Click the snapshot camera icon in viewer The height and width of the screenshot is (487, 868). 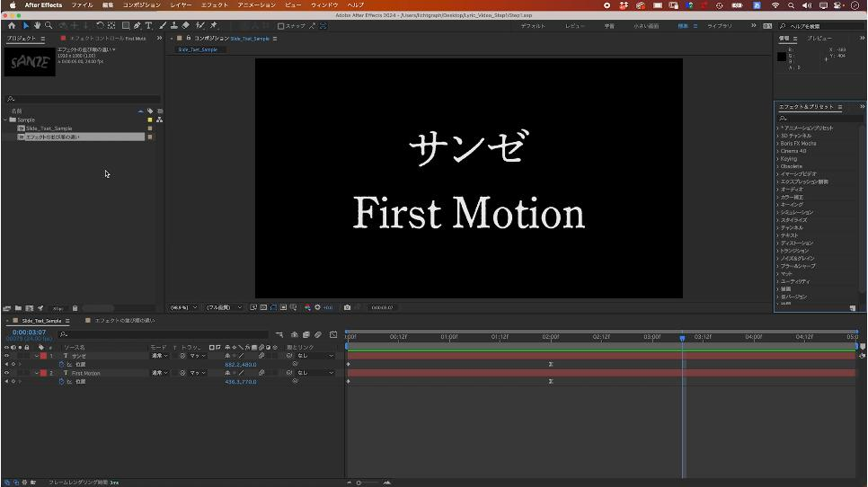click(x=347, y=307)
